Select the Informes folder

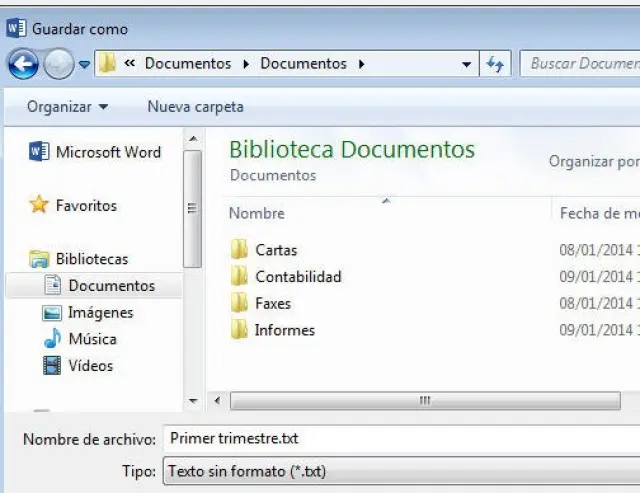point(284,330)
